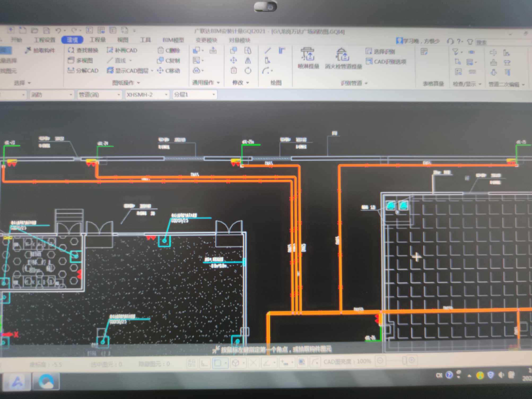The width and height of the screenshot is (532, 399).
Task: Select the 拾取构件 pick component tool
Action: pyautogui.click(x=40, y=50)
